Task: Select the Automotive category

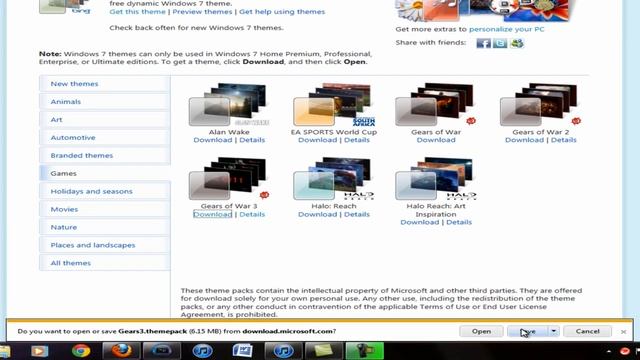Action: tap(105, 138)
